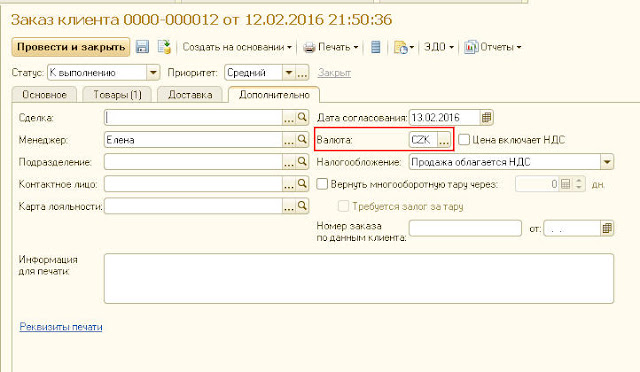Expand the Приоритет dropdown arrow
Image resolution: width=640 pixels, height=372 pixels.
pyautogui.click(x=289, y=73)
